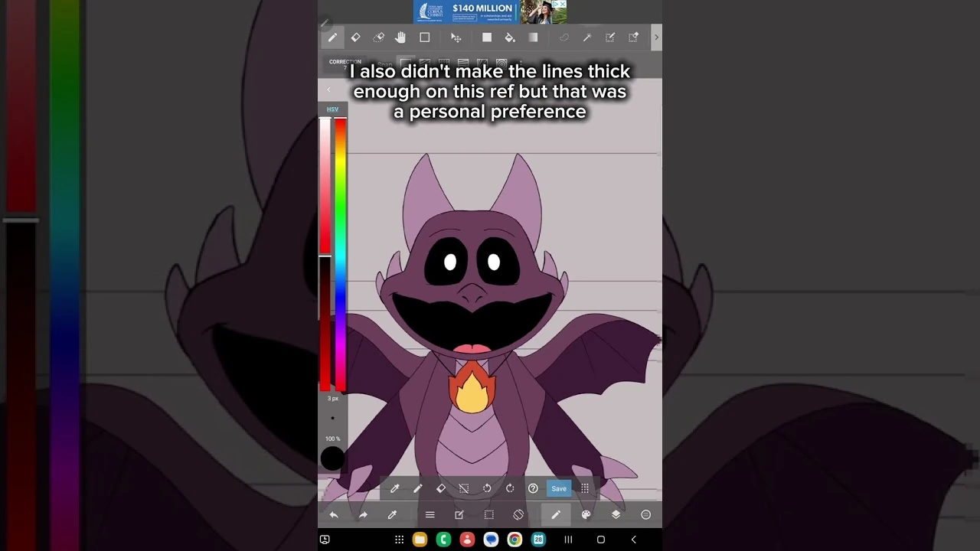Open the hamburger menu in the bottom bar

point(430,515)
